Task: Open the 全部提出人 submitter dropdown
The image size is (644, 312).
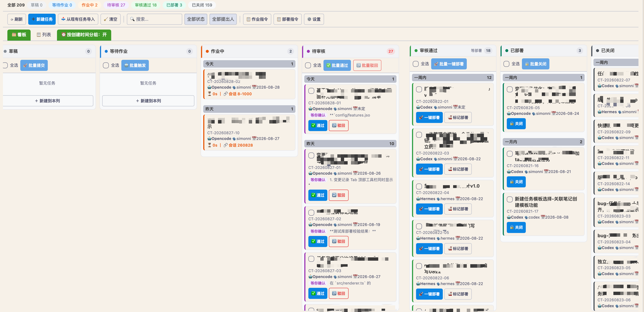Action: pyautogui.click(x=223, y=19)
